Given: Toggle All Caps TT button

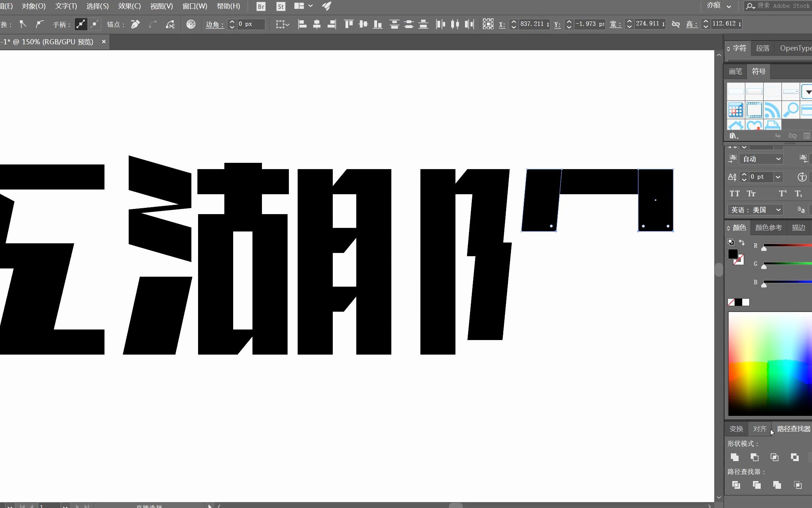Looking at the screenshot, I should tap(735, 193).
